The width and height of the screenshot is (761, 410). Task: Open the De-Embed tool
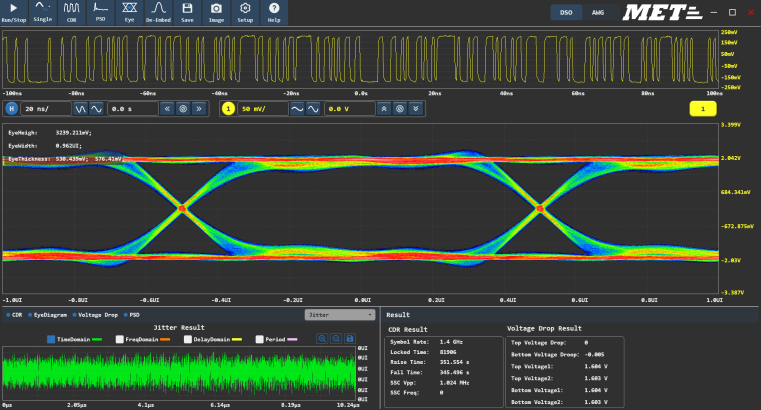158,8
